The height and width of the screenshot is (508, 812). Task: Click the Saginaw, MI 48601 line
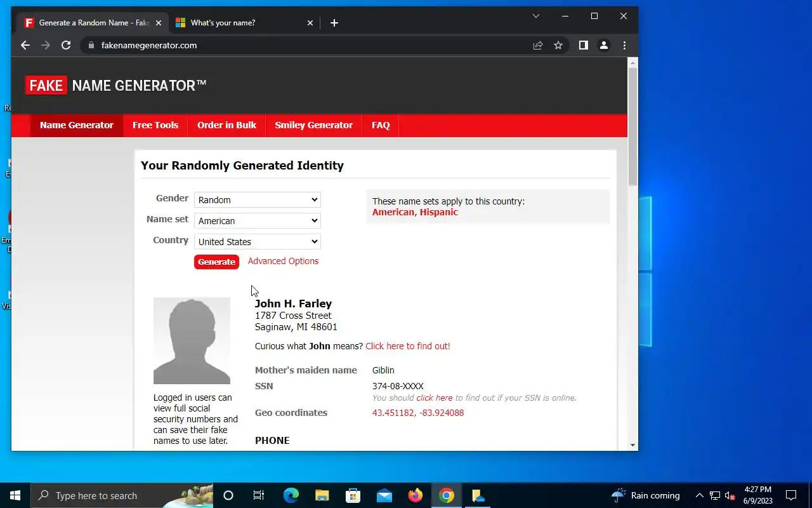(296, 327)
